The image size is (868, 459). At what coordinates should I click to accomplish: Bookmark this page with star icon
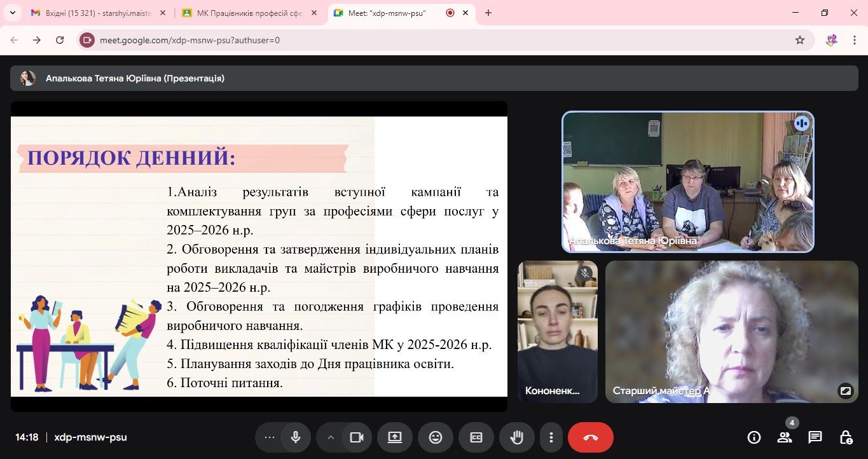pos(800,40)
